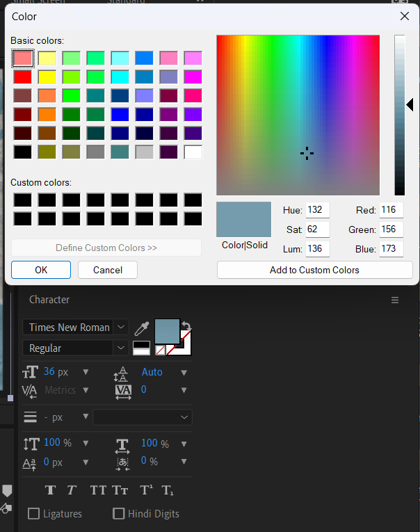
Task: Click the baseline shift icon
Action: [x=29, y=464]
